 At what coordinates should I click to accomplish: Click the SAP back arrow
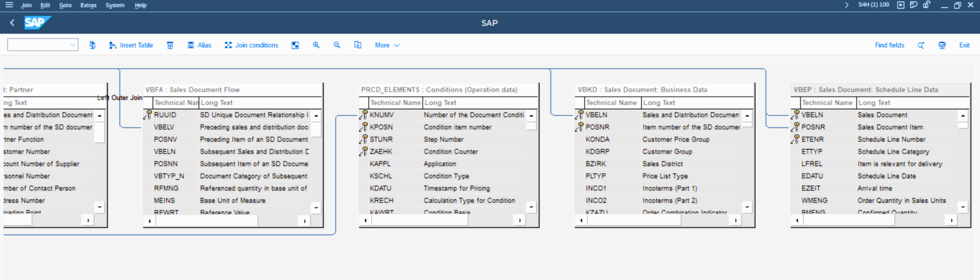(x=12, y=23)
